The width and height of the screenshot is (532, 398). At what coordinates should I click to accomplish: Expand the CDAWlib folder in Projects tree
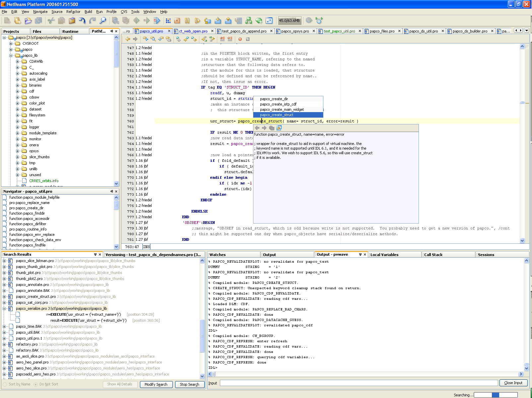[18, 61]
